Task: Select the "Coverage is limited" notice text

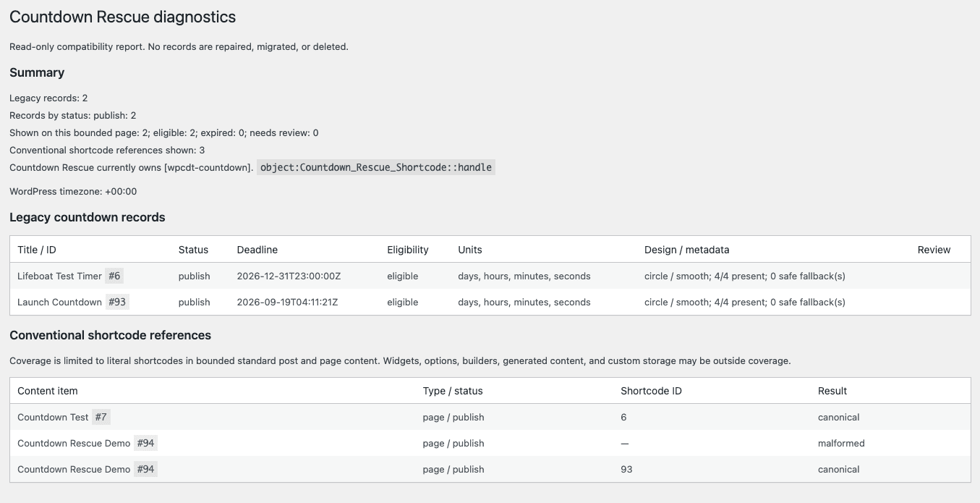Action: [x=400, y=360]
